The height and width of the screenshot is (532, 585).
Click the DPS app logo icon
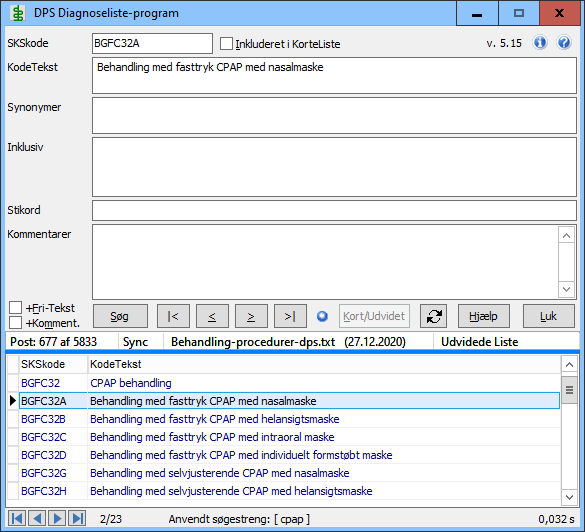click(17, 13)
